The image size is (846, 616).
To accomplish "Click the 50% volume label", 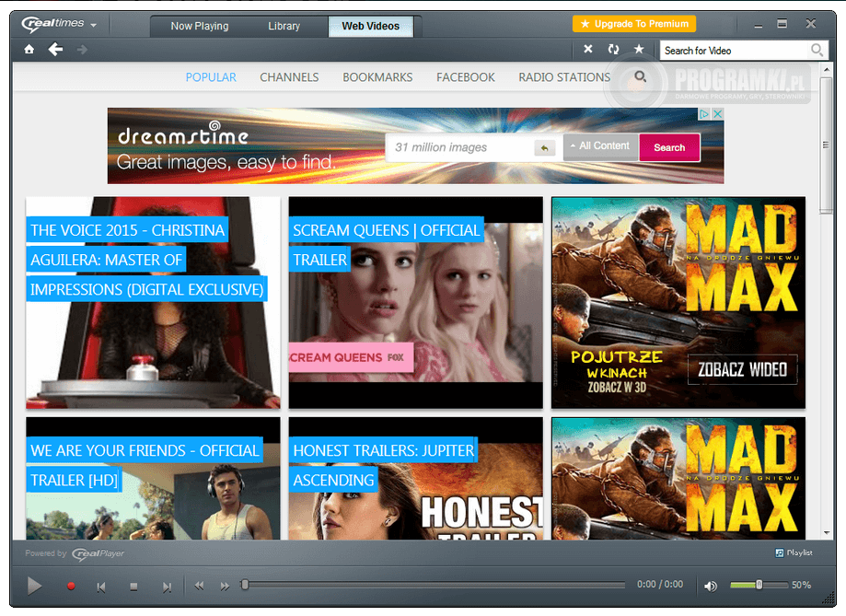I will tap(801, 585).
